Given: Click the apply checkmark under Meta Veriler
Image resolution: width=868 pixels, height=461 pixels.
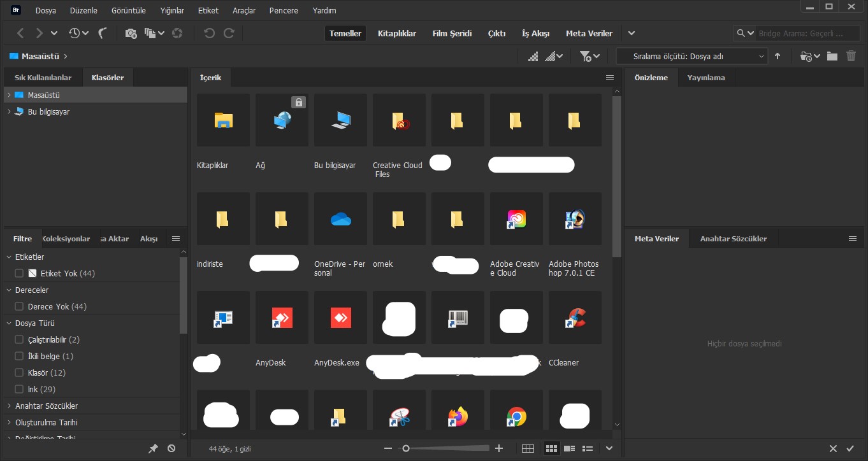Looking at the screenshot, I should click(x=850, y=449).
